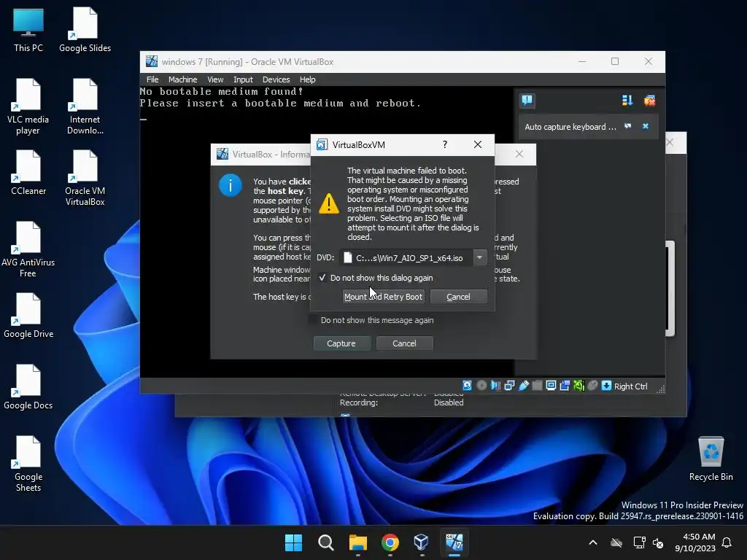Close the VirtualBoxVM warning dialog
Image resolution: width=747 pixels, height=560 pixels.
pyautogui.click(x=478, y=144)
